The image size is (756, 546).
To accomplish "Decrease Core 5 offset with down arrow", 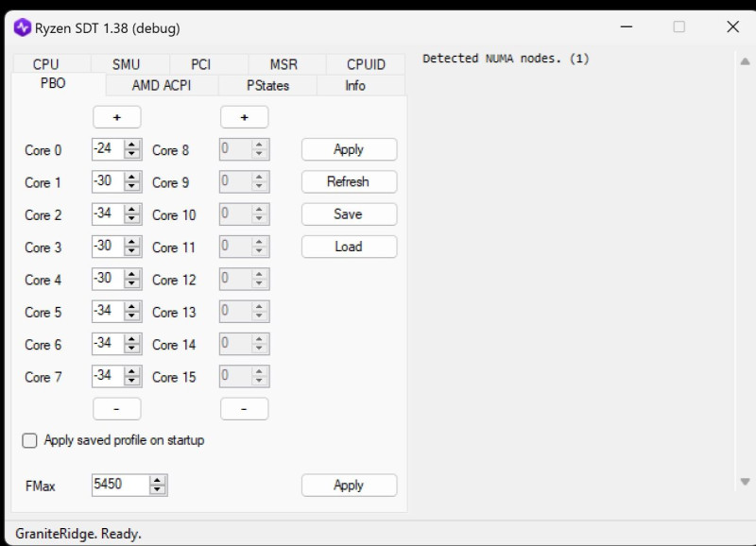I will [131, 316].
